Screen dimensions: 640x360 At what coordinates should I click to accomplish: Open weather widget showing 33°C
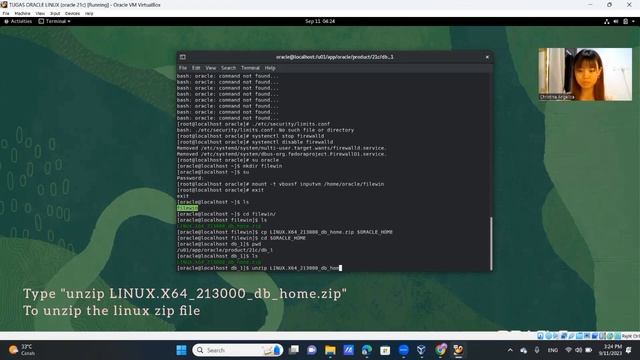point(22,350)
